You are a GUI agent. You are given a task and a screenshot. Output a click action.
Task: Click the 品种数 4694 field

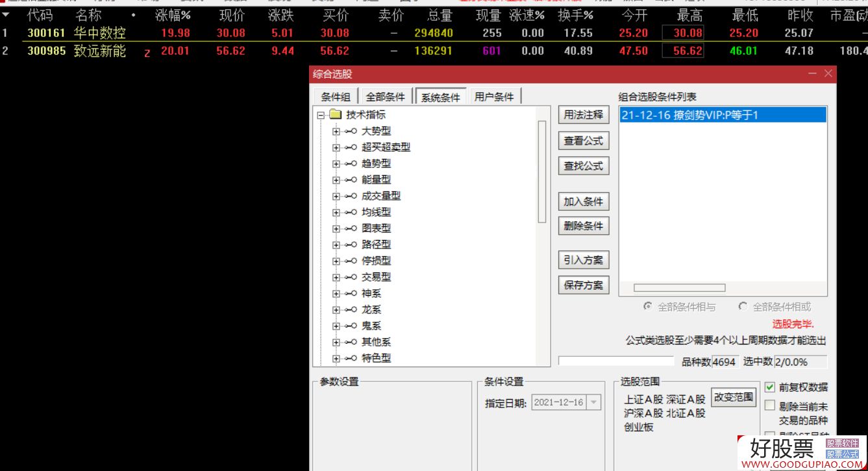pos(725,362)
